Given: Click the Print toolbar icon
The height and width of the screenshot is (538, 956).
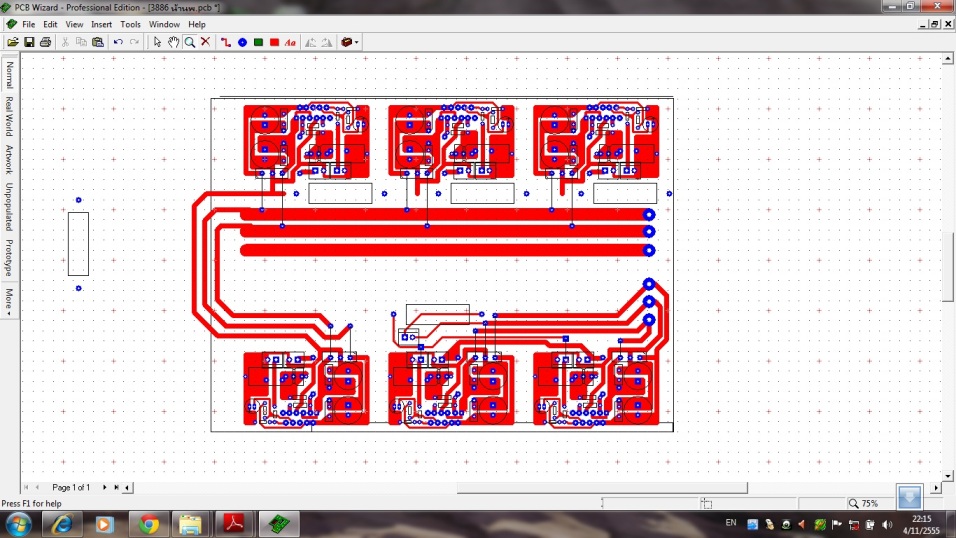Looking at the screenshot, I should pyautogui.click(x=45, y=42).
